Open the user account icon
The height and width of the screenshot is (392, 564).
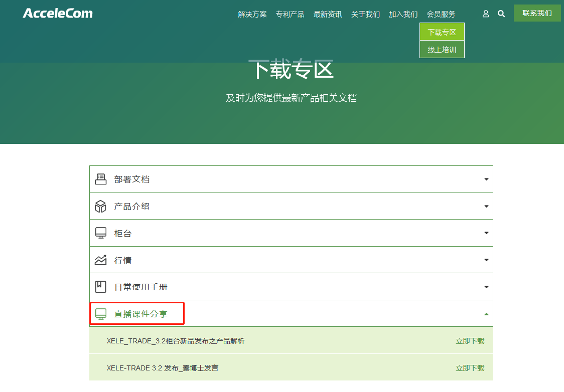point(486,14)
